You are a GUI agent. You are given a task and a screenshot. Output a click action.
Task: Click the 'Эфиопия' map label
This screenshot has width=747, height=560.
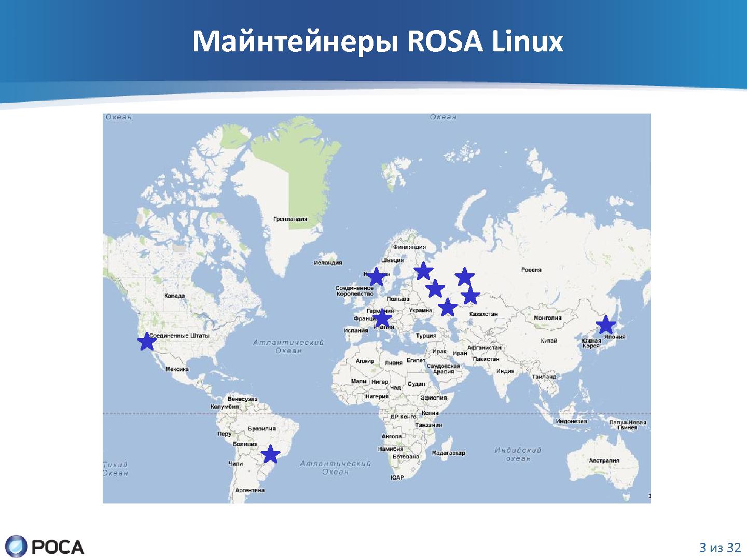[x=434, y=398]
